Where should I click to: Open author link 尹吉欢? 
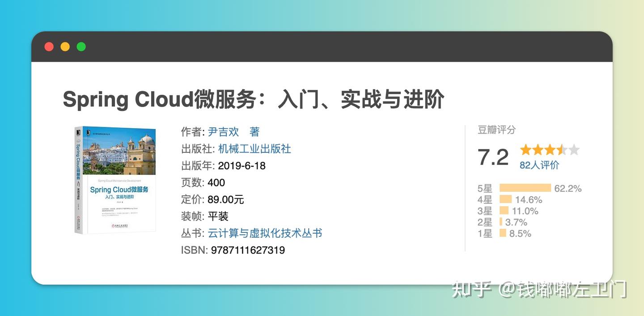pyautogui.click(x=224, y=132)
